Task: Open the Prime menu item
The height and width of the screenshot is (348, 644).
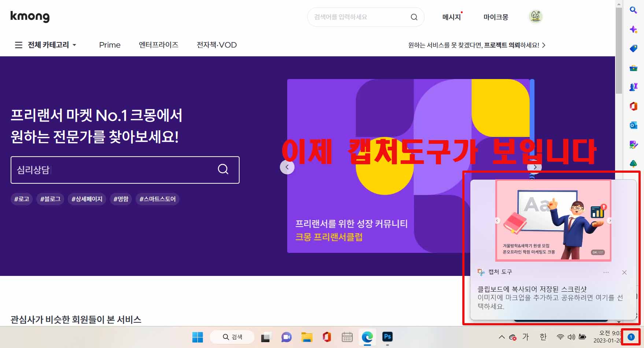Action: coord(110,45)
